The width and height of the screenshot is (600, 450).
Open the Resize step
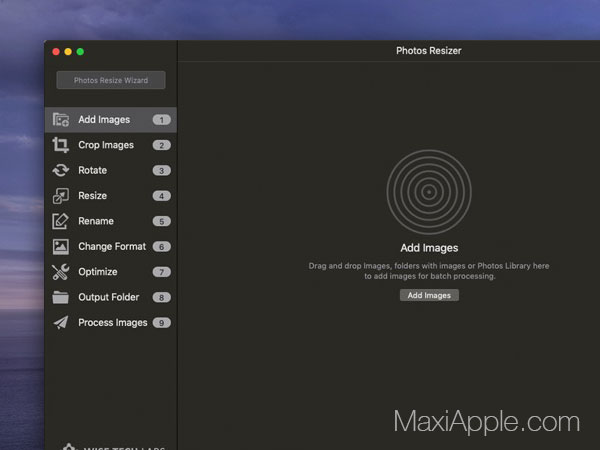[111, 196]
